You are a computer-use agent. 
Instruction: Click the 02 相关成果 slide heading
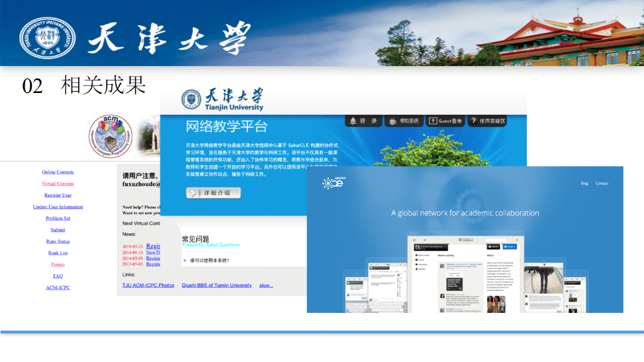pos(84,85)
